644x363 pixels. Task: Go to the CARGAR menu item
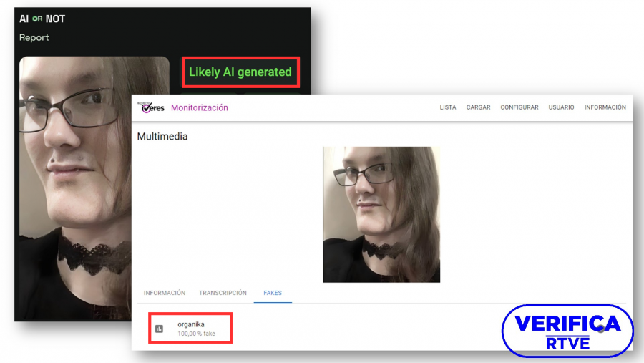(x=478, y=107)
